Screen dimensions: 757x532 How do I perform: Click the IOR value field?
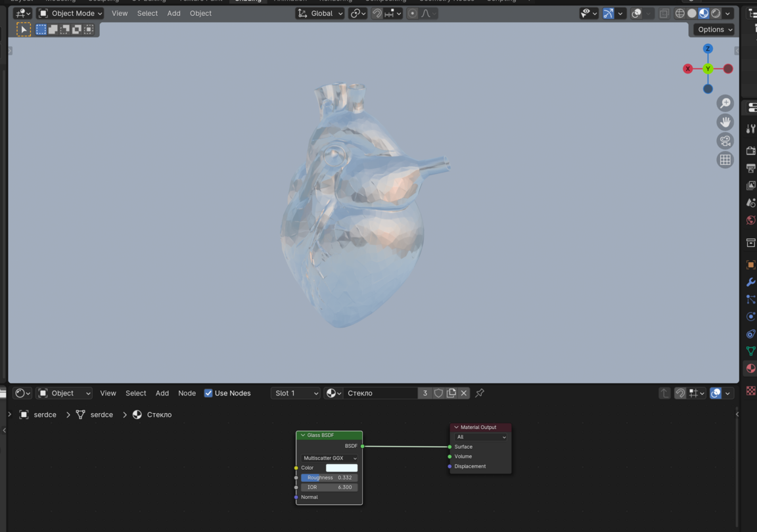coord(329,487)
